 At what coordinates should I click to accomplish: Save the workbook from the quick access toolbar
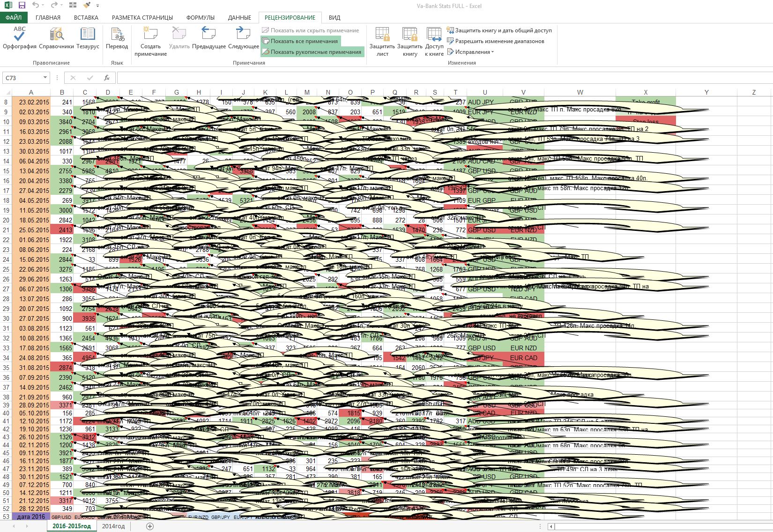coord(22,6)
